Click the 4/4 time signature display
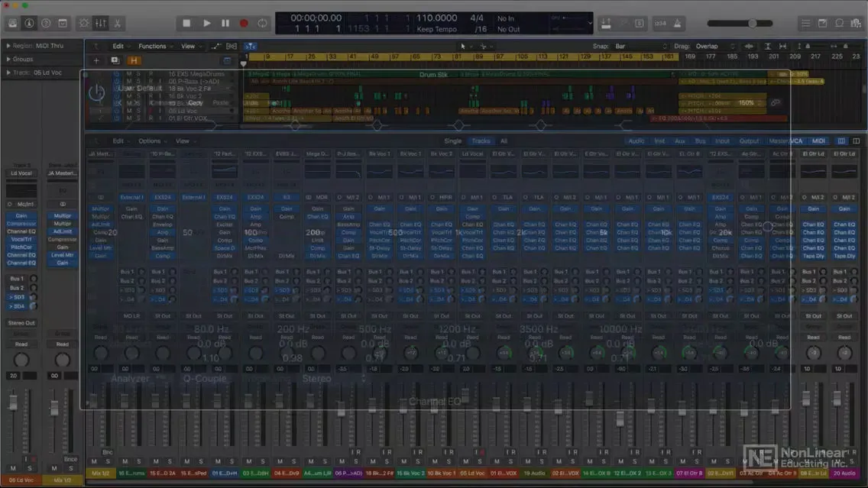Viewport: 868px width, 488px height. pyautogui.click(x=477, y=18)
